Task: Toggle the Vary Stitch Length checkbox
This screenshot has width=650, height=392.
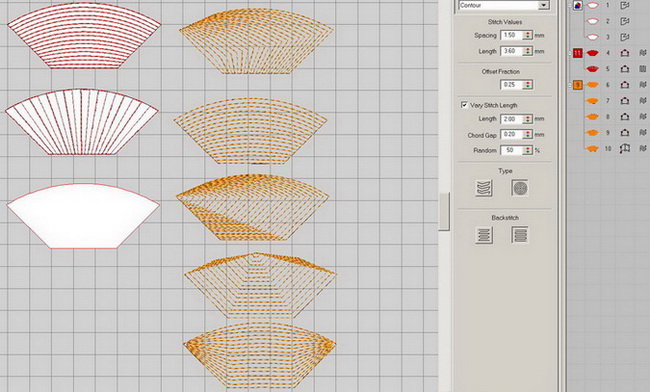Action: pyautogui.click(x=464, y=105)
